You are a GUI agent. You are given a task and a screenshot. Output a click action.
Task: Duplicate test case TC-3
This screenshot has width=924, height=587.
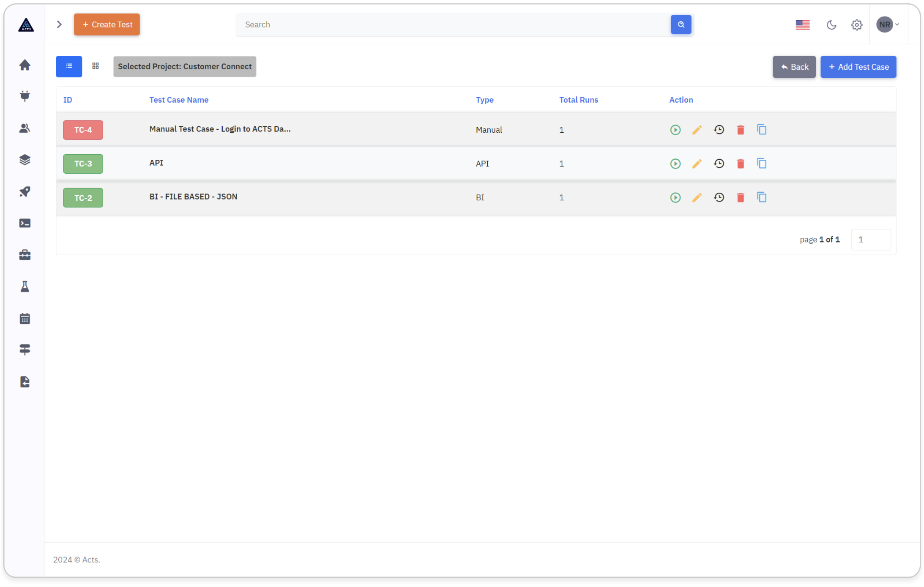click(x=762, y=164)
